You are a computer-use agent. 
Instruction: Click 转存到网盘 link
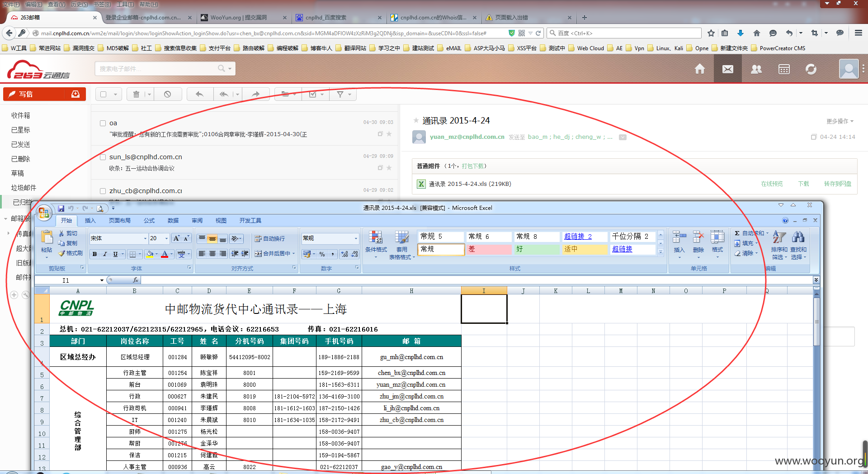point(838,184)
